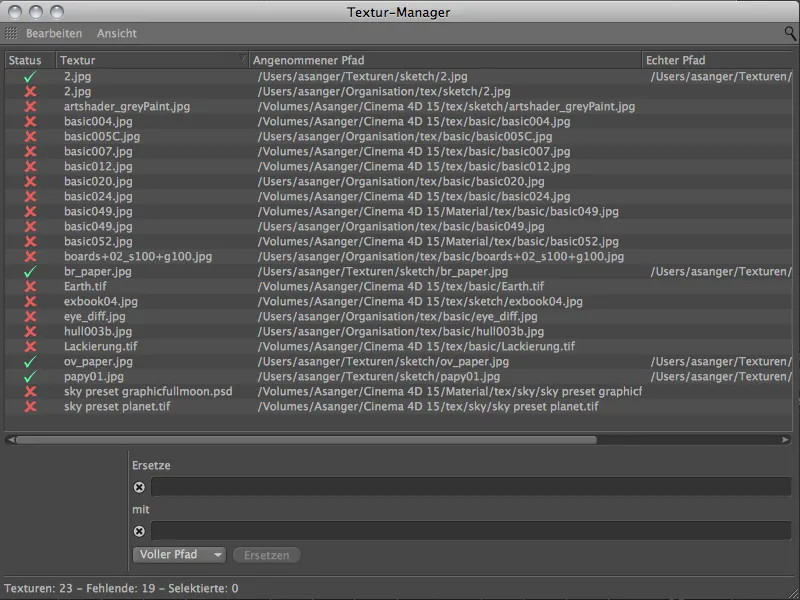This screenshot has height=600, width=800.
Task: Open the Voller Pfad dropdown
Action: coord(179,555)
